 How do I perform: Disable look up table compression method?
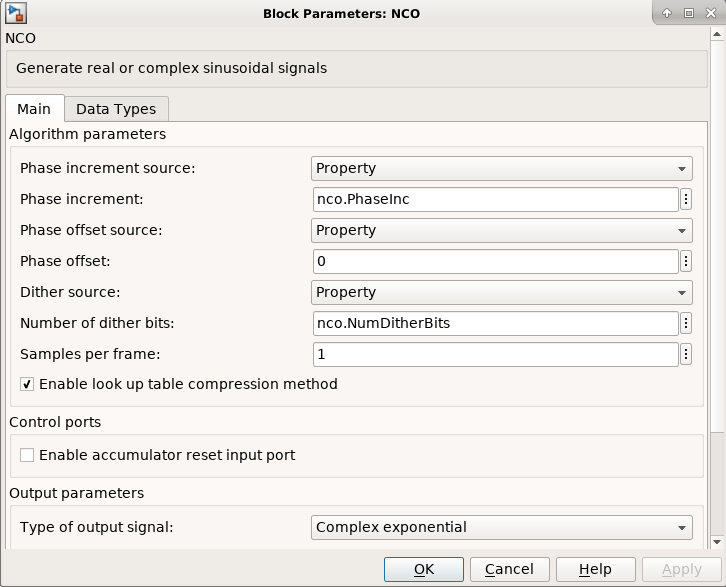(28, 384)
